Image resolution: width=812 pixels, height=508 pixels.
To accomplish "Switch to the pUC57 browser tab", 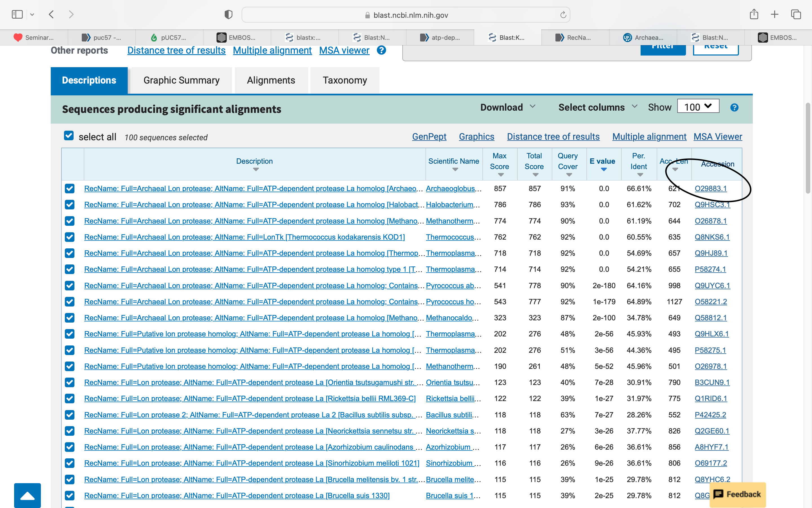I will (x=169, y=37).
